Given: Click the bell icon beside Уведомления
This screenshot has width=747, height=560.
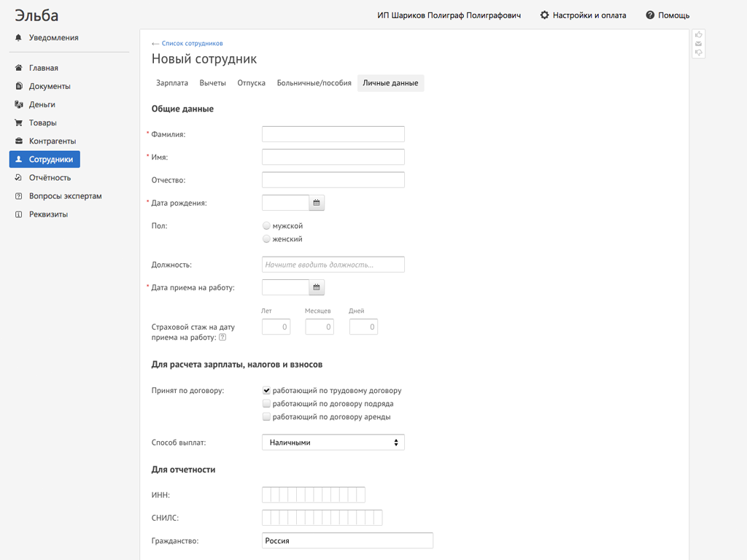Looking at the screenshot, I should (x=18, y=38).
